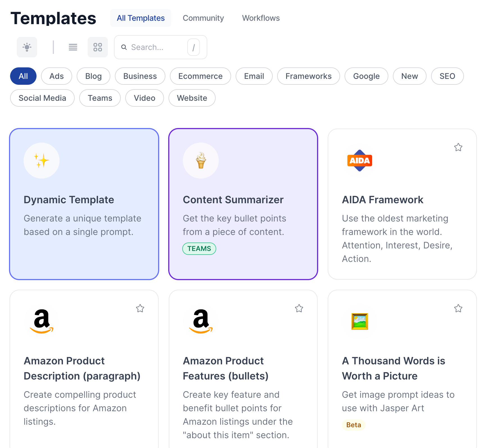Click the ice cream icon on Content Summarizer

[x=201, y=160]
